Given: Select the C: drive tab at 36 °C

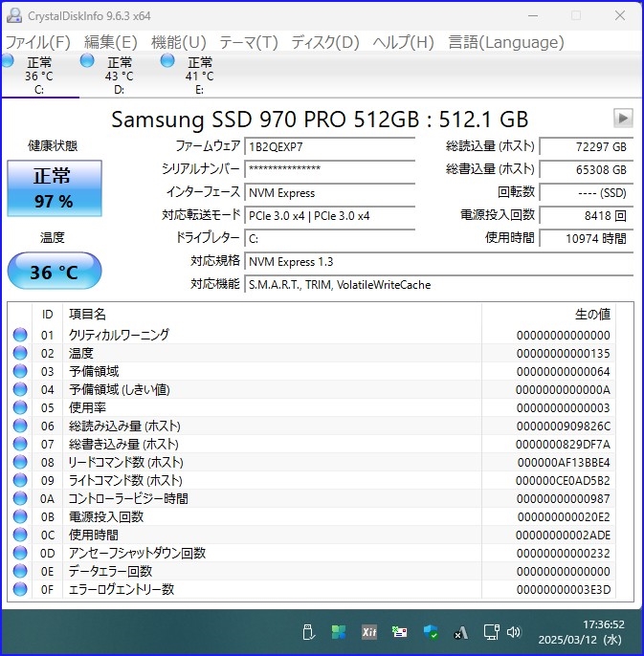Looking at the screenshot, I should point(39,76).
